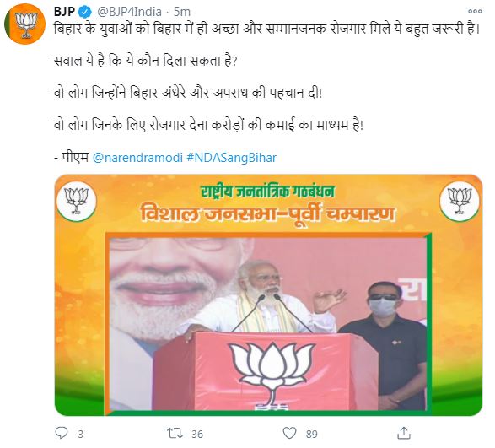Open the rally image in the tweet

[x=268, y=294]
